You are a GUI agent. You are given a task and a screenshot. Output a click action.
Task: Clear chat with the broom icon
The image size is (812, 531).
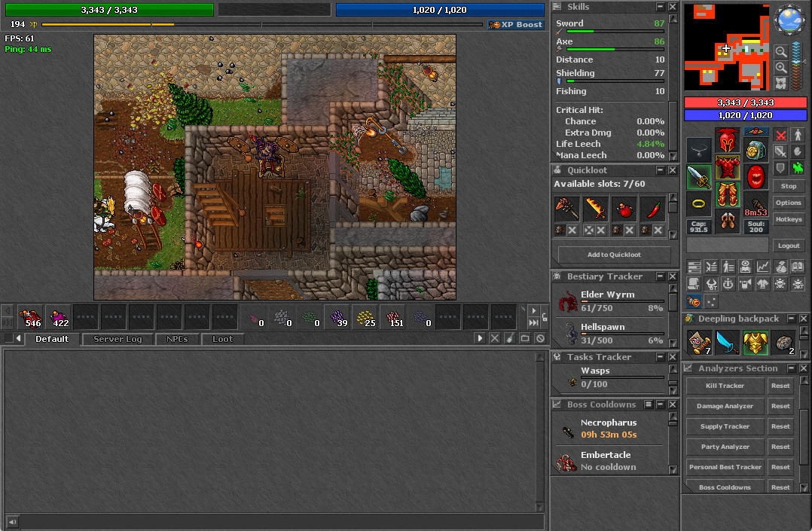pos(510,338)
